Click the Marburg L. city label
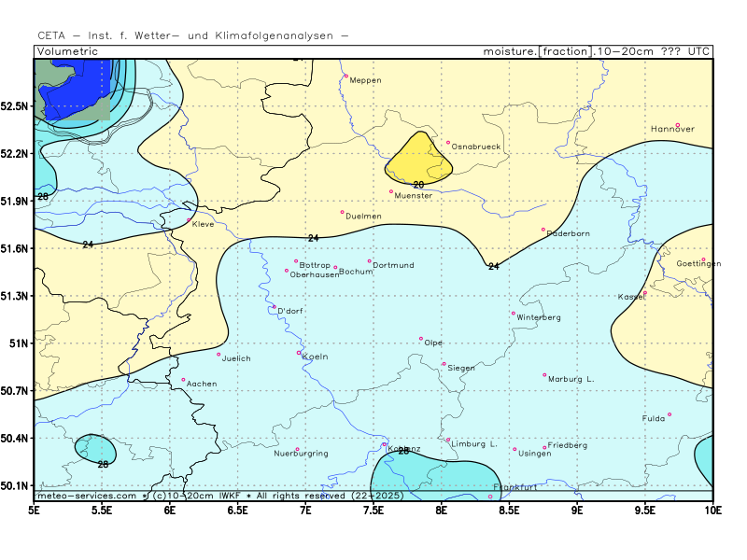747x560 pixels. (x=571, y=379)
